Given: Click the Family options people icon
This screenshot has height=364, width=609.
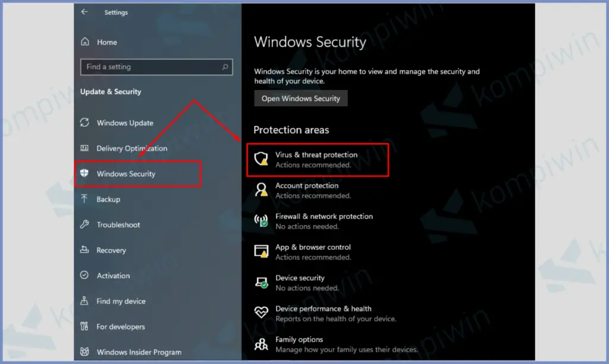Looking at the screenshot, I should (260, 344).
